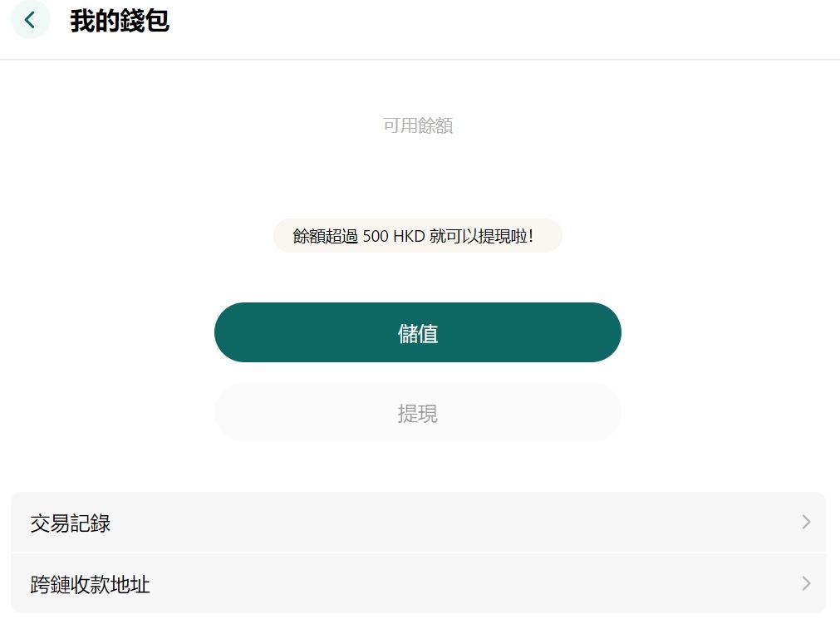The image size is (840, 619).
Task: Click the chevron beside 交易記錄
Action: tap(806, 522)
